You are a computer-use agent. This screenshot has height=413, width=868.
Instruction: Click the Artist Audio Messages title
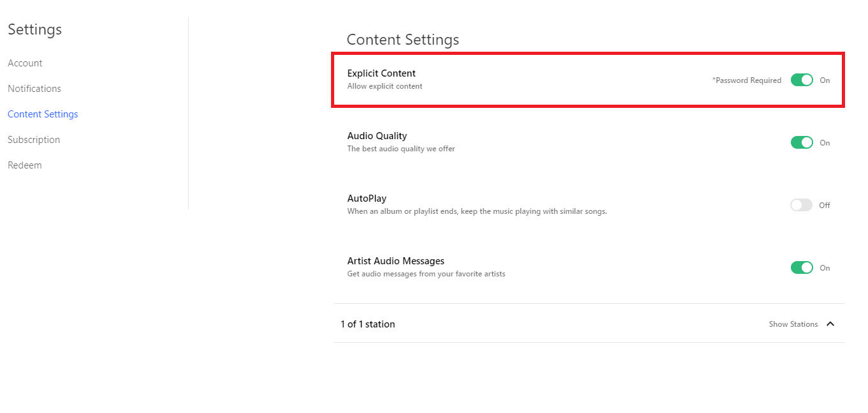[x=395, y=261]
